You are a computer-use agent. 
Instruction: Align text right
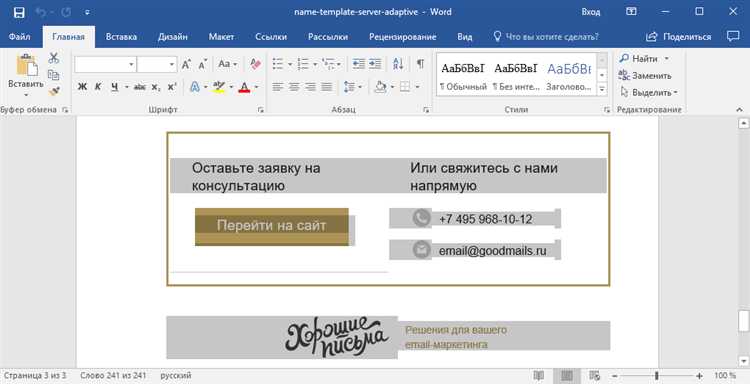coord(310,87)
